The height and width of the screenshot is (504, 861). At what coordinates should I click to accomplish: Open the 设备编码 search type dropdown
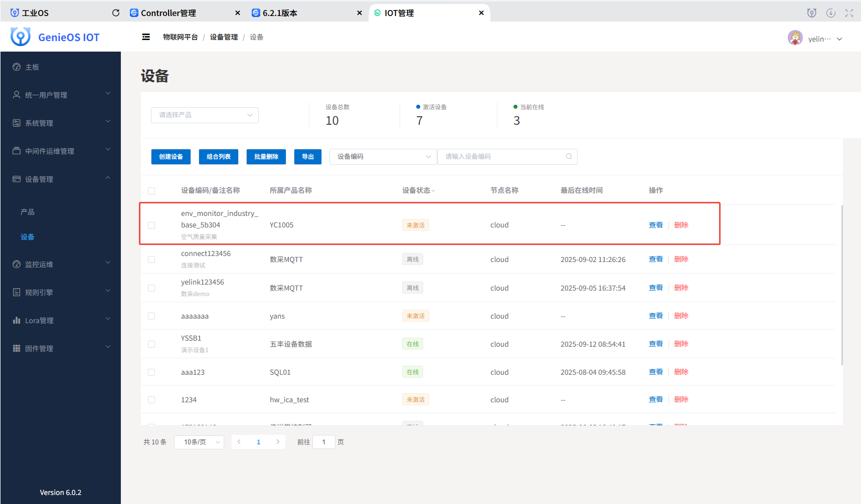tap(383, 157)
